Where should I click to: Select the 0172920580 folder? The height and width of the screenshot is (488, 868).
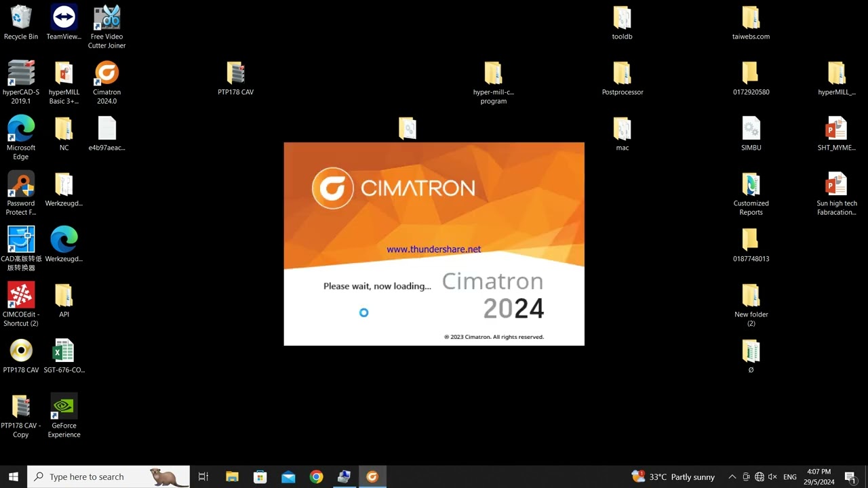tap(751, 78)
